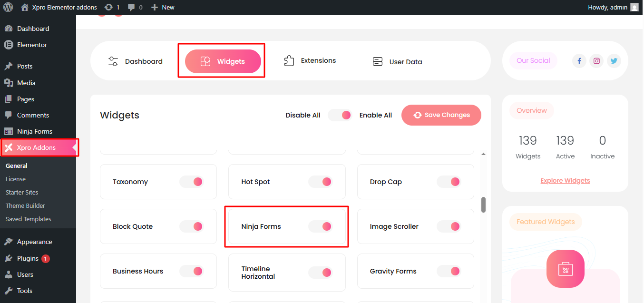The height and width of the screenshot is (303, 644).
Task: Open the Extensions tab
Action: point(310,61)
